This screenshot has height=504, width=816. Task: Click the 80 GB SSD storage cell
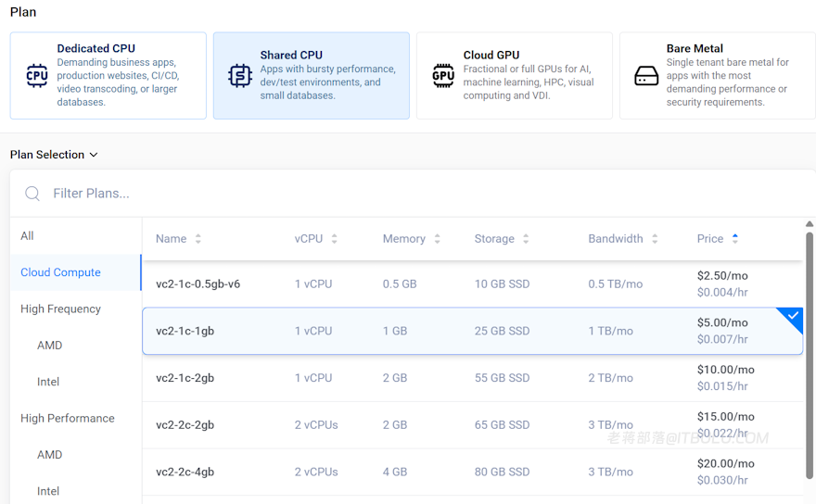(502, 472)
